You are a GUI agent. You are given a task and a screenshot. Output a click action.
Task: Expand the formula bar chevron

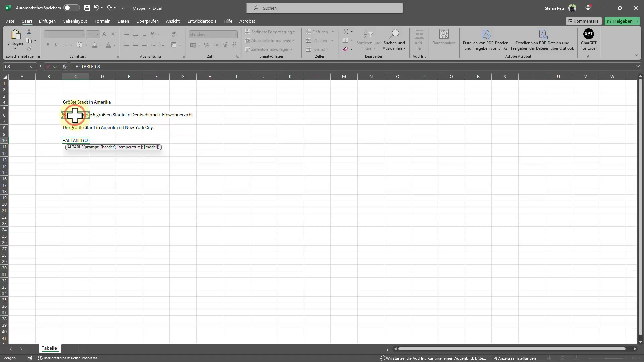point(638,66)
